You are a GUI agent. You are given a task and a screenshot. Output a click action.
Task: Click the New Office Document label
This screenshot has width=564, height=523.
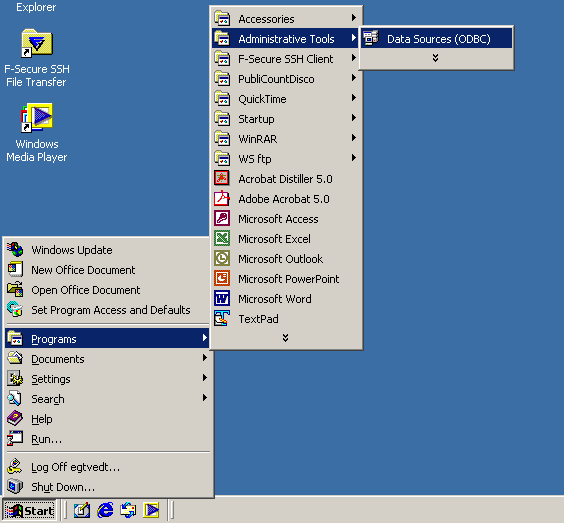pyautogui.click(x=83, y=270)
